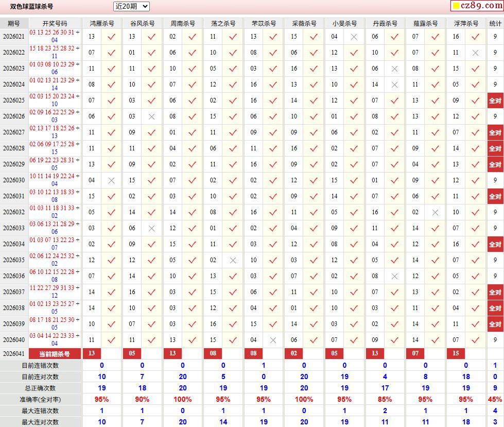The height and width of the screenshot is (427, 504).
Task: Open the 近20期 period dropdown
Action: (x=131, y=6)
